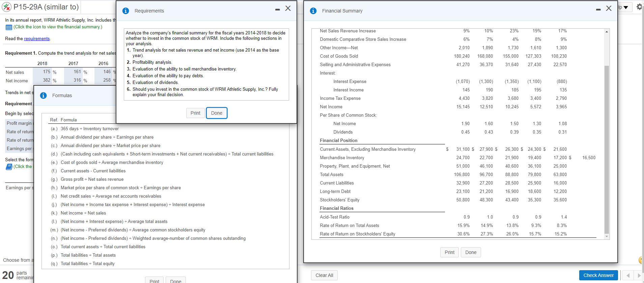Click the Financial Ratios section heading

(x=337, y=208)
